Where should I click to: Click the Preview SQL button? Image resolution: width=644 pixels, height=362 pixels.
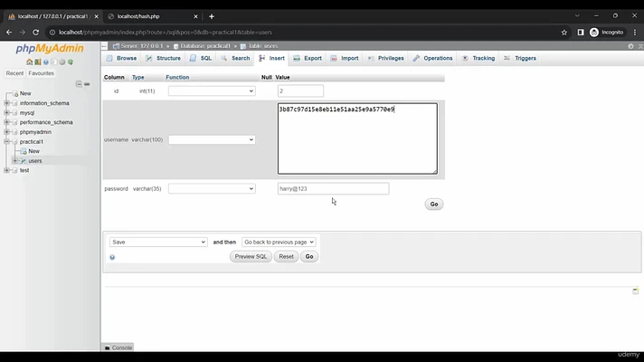click(x=251, y=257)
